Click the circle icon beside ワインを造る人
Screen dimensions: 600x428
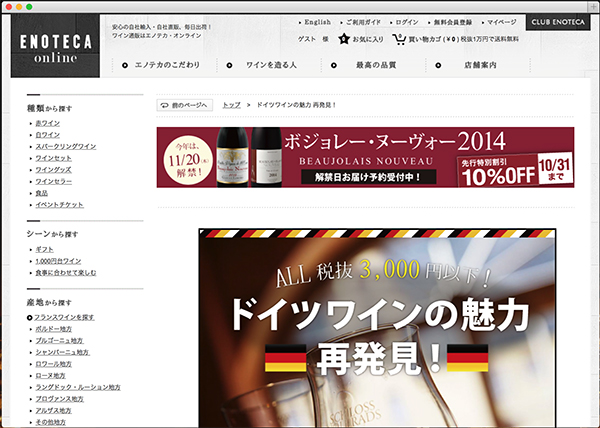(229, 65)
